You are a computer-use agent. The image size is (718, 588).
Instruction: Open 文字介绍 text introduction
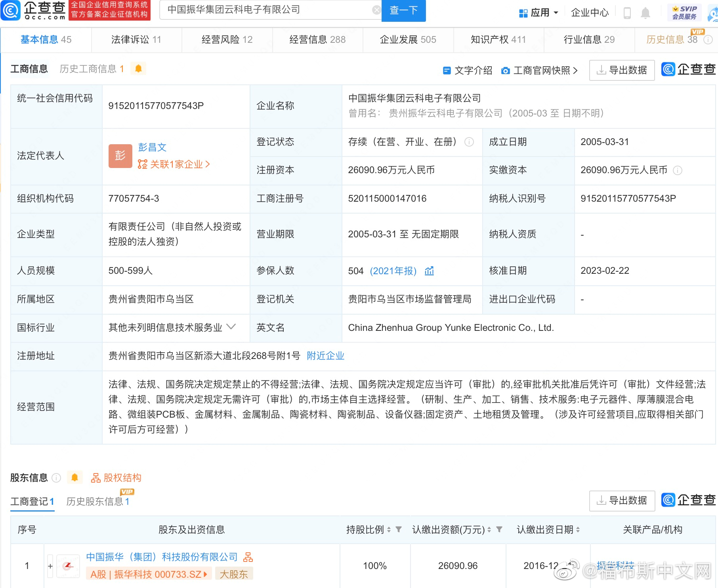click(468, 71)
